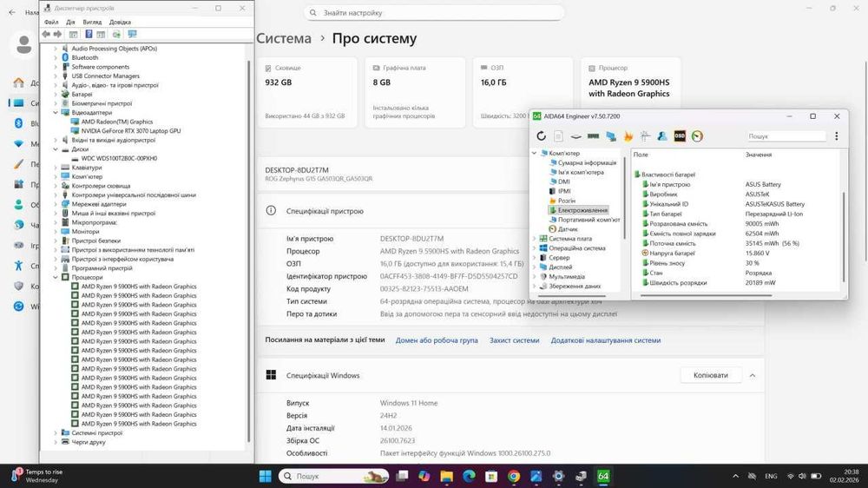Viewport: 868px width, 488px height.
Task: Expand the Bluetooth device category
Action: click(56, 57)
